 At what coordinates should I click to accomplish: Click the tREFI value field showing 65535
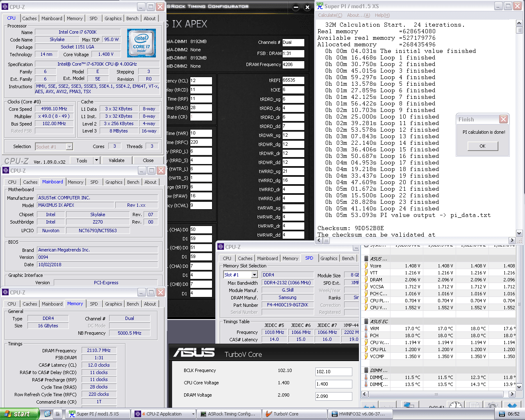[x=293, y=80]
